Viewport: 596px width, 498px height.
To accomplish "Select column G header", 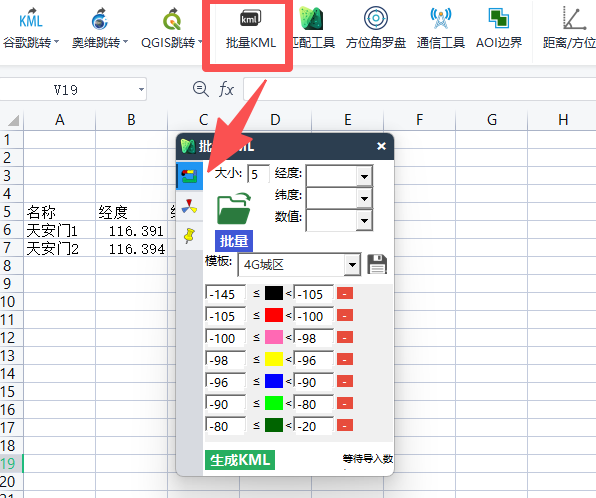I will point(491,120).
